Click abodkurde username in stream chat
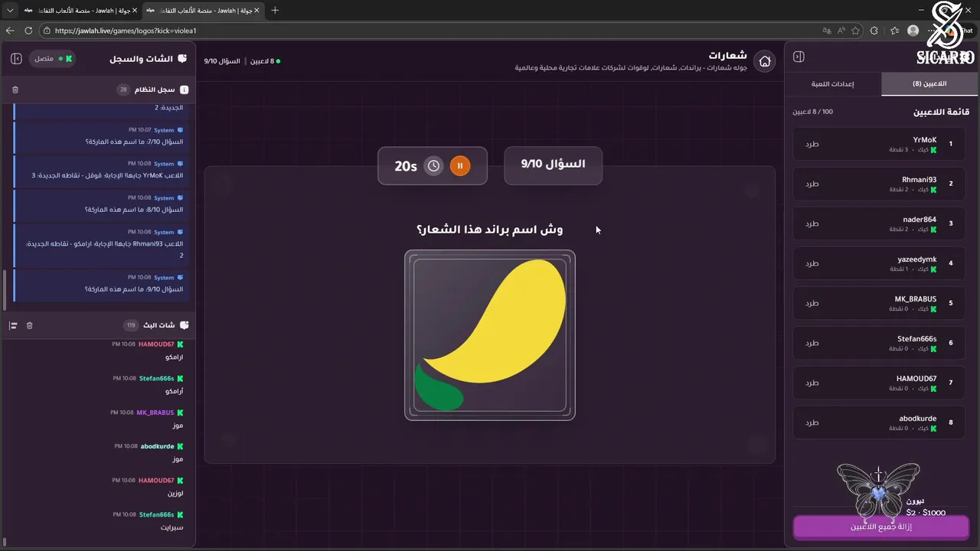The image size is (980, 551). click(157, 446)
